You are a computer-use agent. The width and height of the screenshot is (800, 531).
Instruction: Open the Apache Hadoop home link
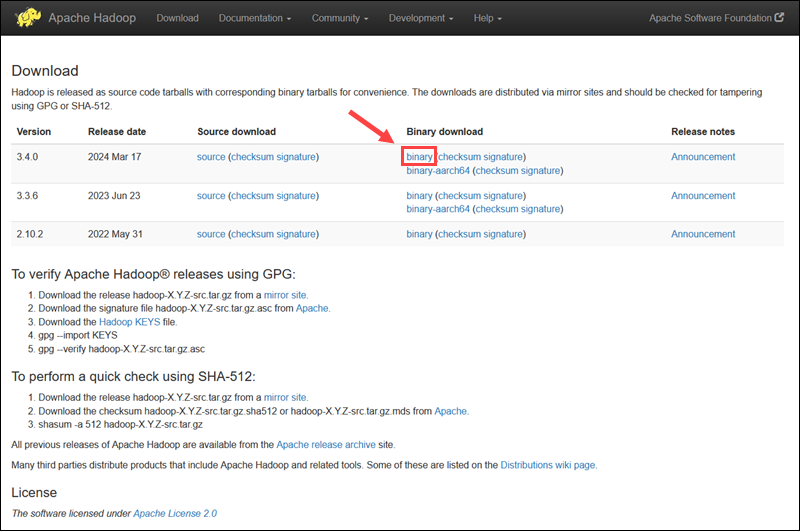click(x=92, y=18)
